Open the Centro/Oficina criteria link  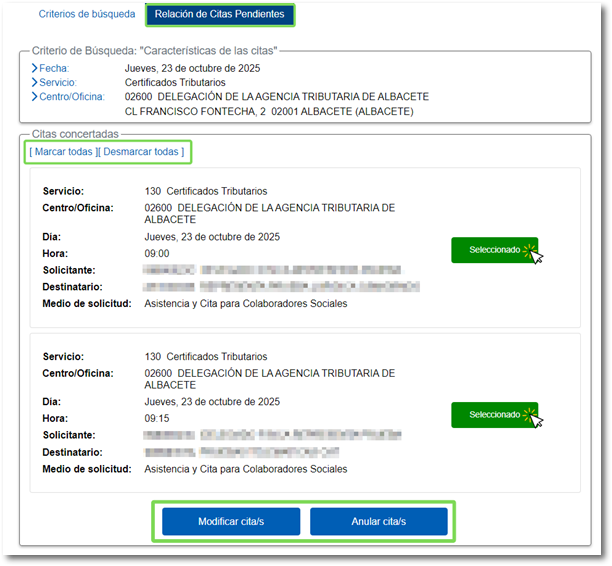pos(75,97)
